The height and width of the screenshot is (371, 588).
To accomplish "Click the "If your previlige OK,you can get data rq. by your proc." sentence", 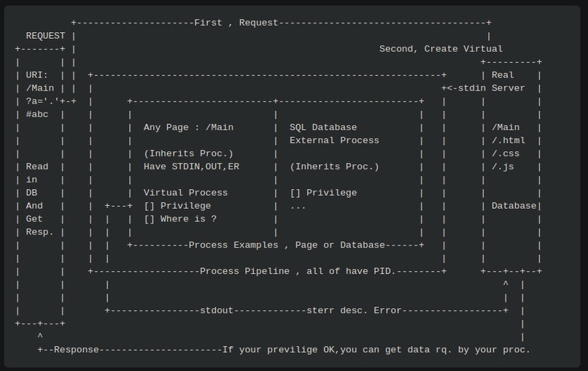I will (376, 350).
